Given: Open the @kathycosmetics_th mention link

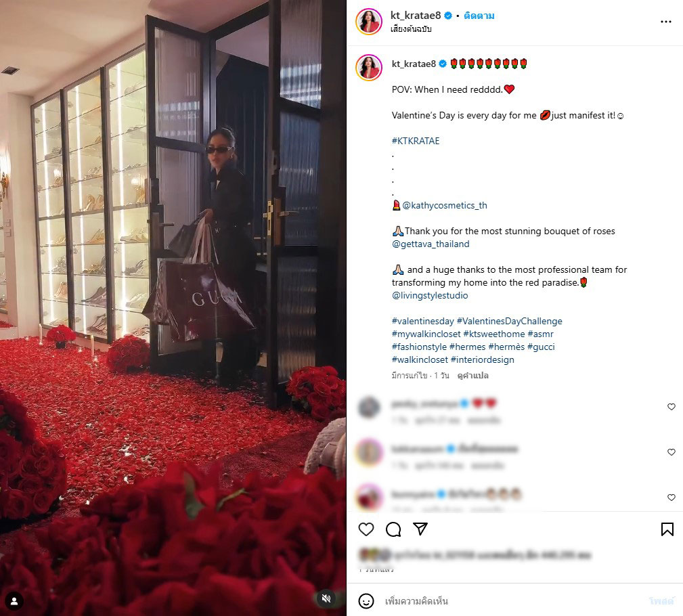Looking at the screenshot, I should click(x=444, y=205).
